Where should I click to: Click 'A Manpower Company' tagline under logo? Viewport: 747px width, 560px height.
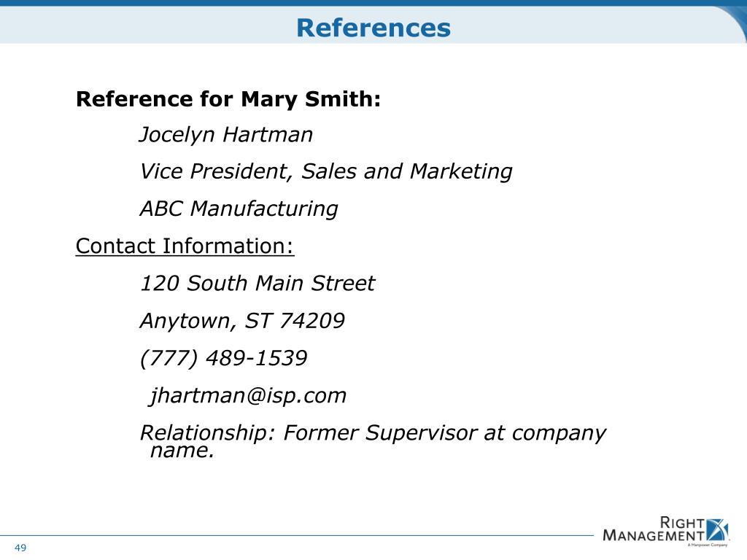(708, 545)
